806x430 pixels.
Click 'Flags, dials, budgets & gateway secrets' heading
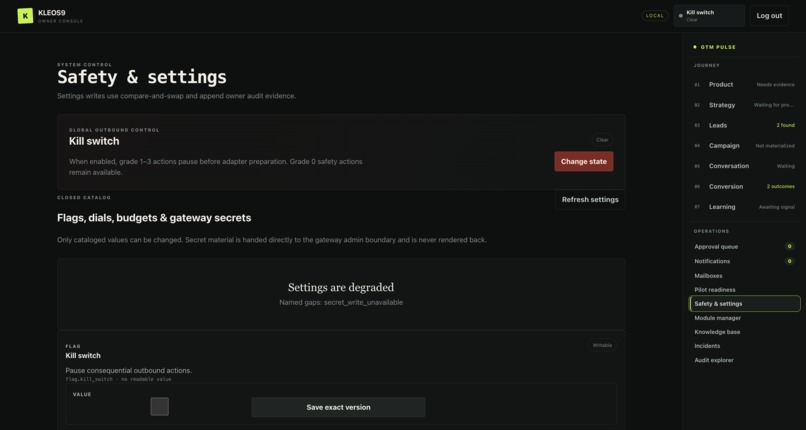[x=154, y=218]
